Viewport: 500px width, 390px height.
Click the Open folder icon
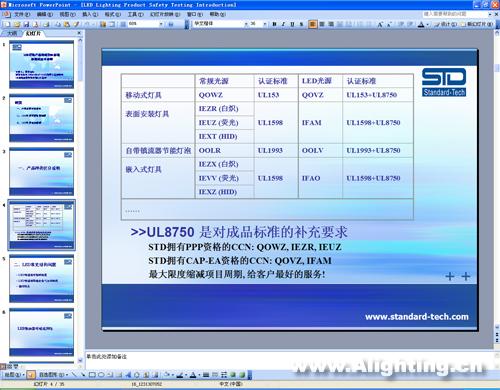(x=17, y=24)
